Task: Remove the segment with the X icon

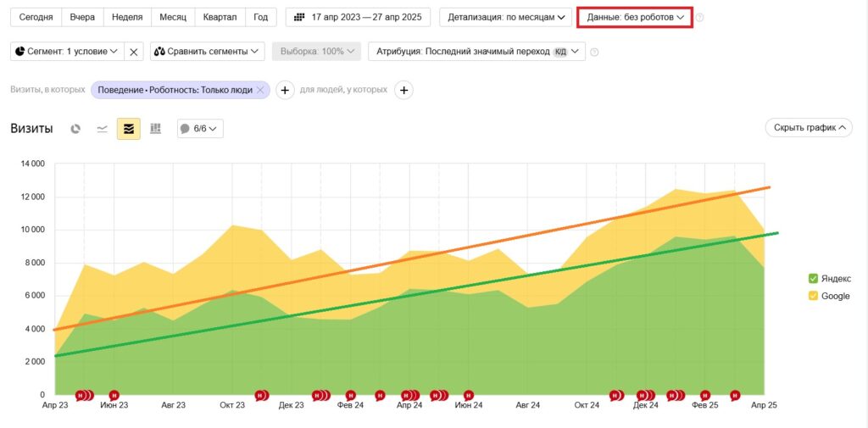Action: click(x=133, y=52)
